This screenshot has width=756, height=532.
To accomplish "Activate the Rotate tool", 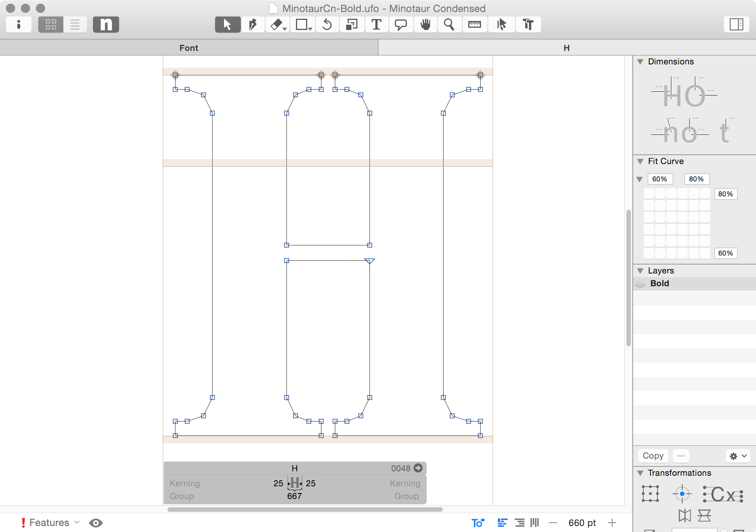I will tap(327, 25).
